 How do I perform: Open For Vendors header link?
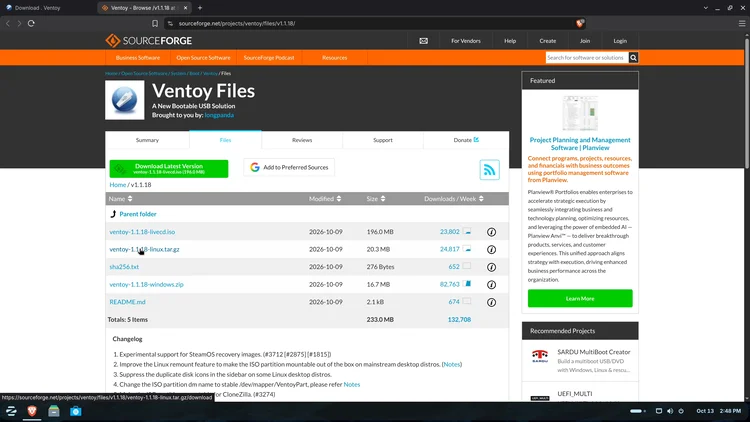pyautogui.click(x=465, y=41)
